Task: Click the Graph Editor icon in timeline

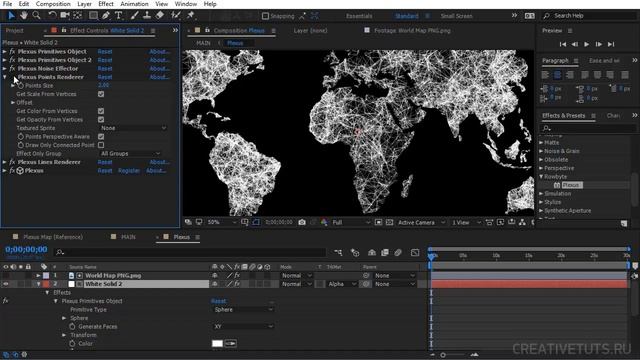Action: click(415, 253)
